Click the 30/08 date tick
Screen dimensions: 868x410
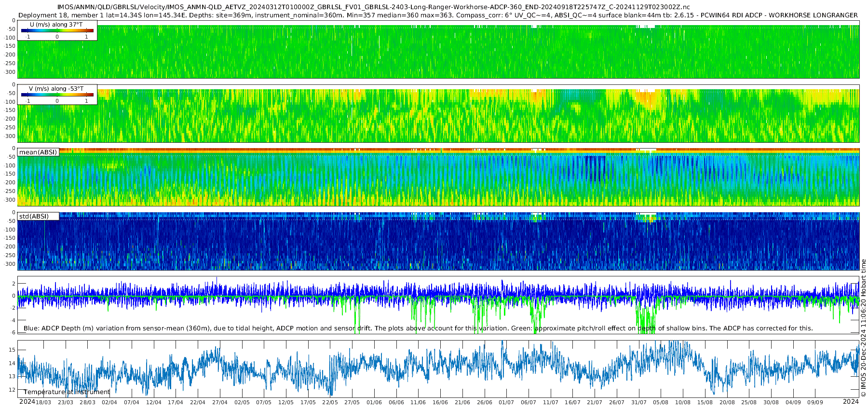tap(771, 402)
